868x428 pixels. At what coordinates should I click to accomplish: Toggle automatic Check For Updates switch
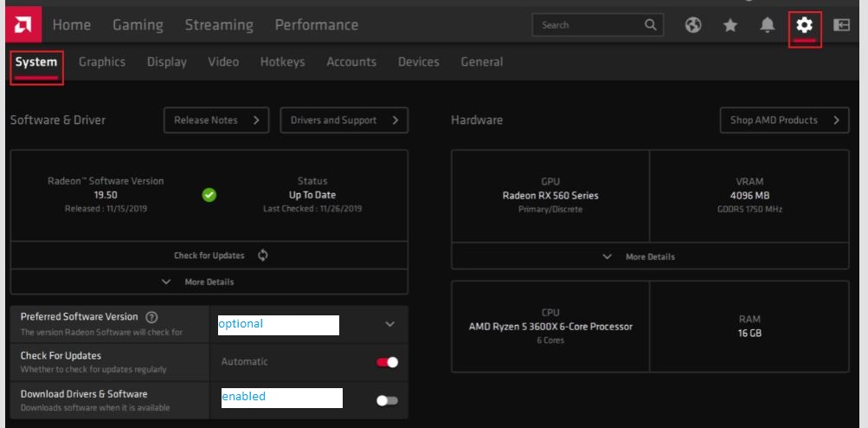(x=387, y=362)
